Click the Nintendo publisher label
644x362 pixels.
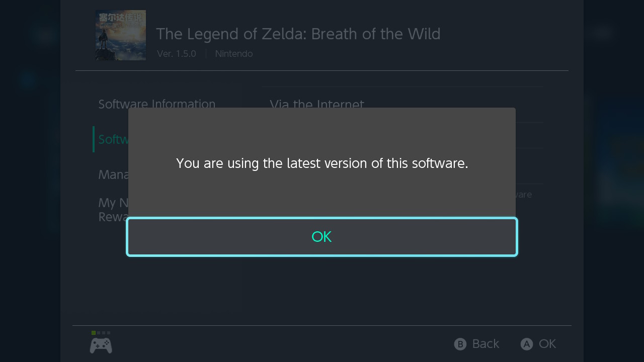click(234, 54)
